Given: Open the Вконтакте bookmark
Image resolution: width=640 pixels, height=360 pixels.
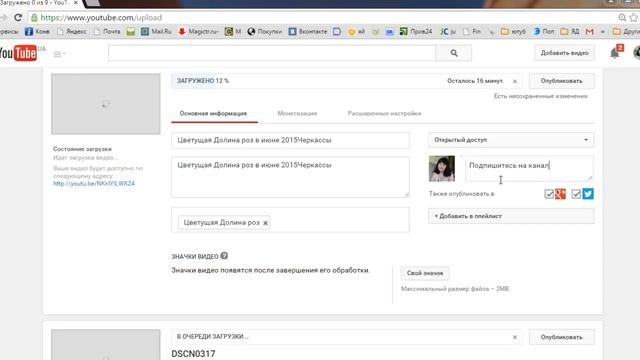Looking at the screenshot, I should coord(308,31).
